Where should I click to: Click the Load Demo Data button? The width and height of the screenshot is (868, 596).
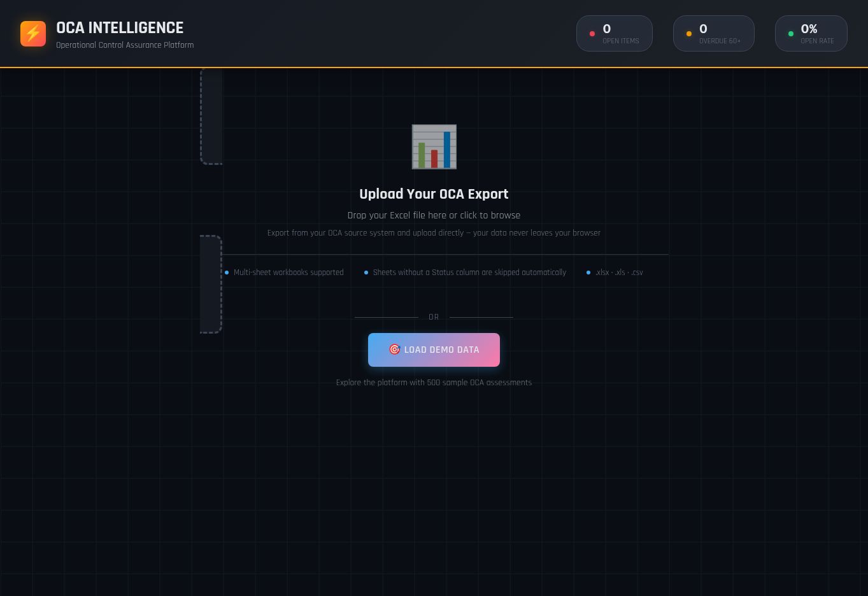[x=434, y=350]
